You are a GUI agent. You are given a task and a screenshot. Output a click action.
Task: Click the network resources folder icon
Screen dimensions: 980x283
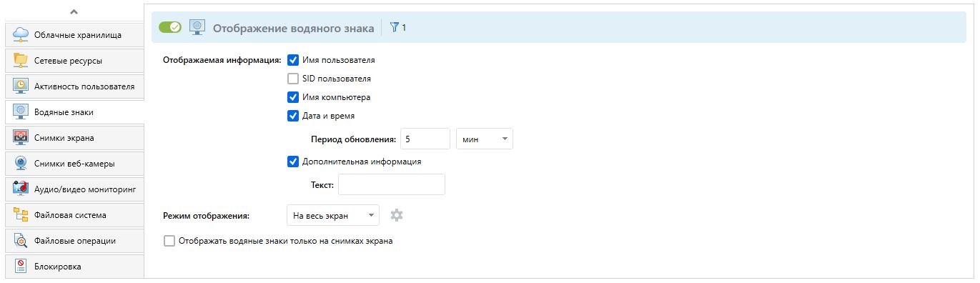tap(21, 60)
